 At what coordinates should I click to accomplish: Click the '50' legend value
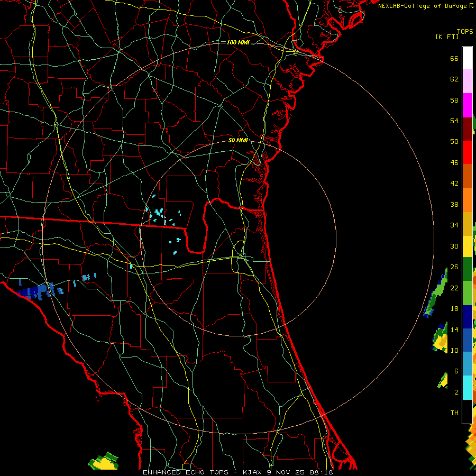[454, 141]
